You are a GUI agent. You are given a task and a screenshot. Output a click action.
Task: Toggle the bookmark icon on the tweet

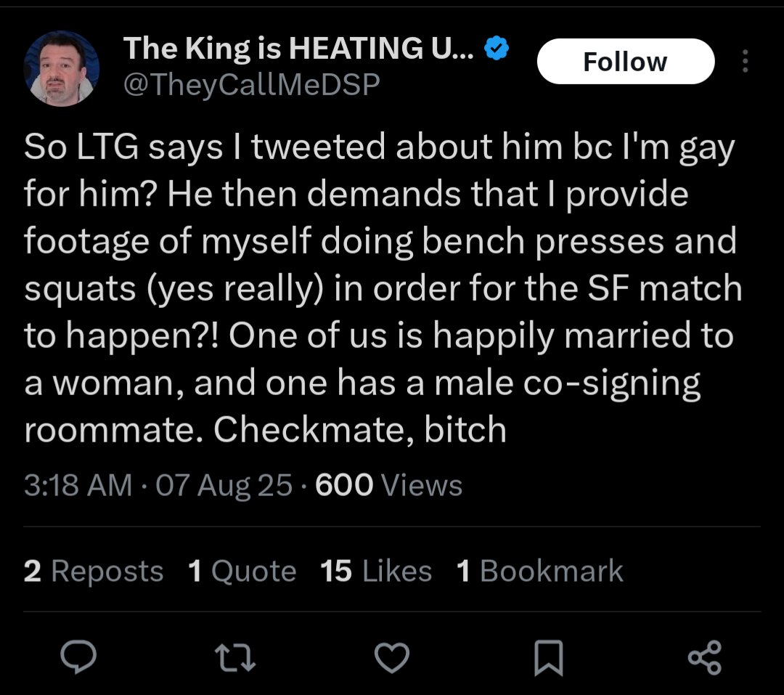[547, 657]
